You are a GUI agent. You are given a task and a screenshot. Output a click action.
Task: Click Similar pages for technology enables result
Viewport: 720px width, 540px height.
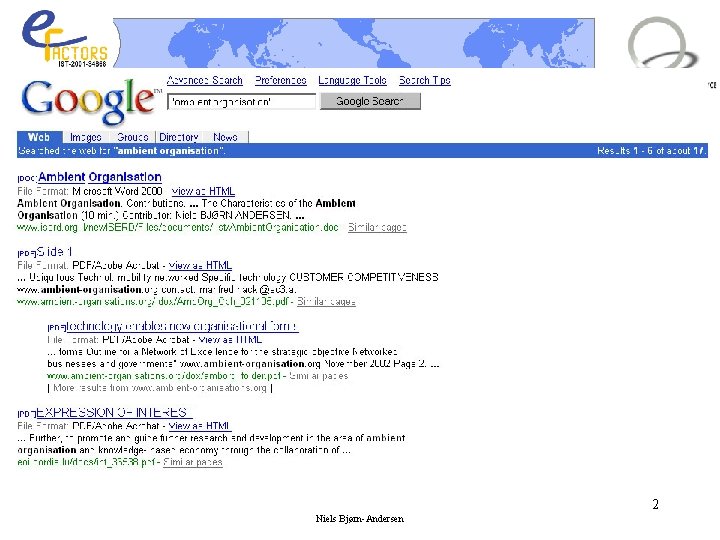coord(319,376)
